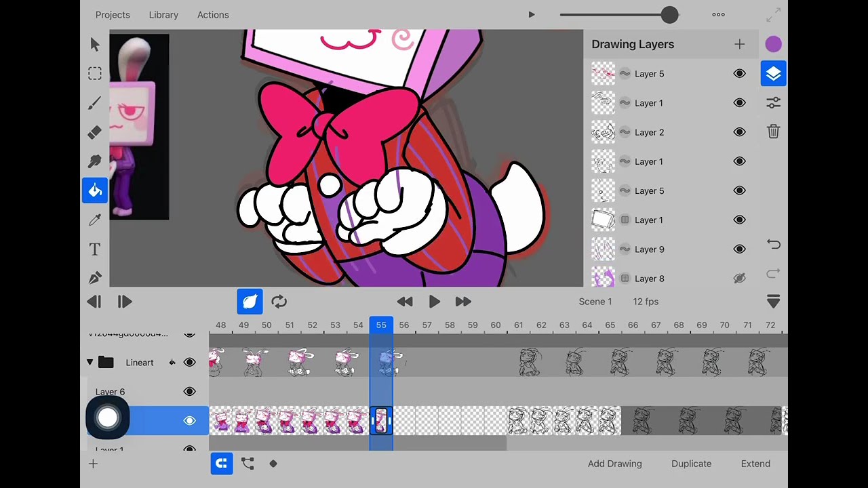Select the marquee selection tool

94,73
